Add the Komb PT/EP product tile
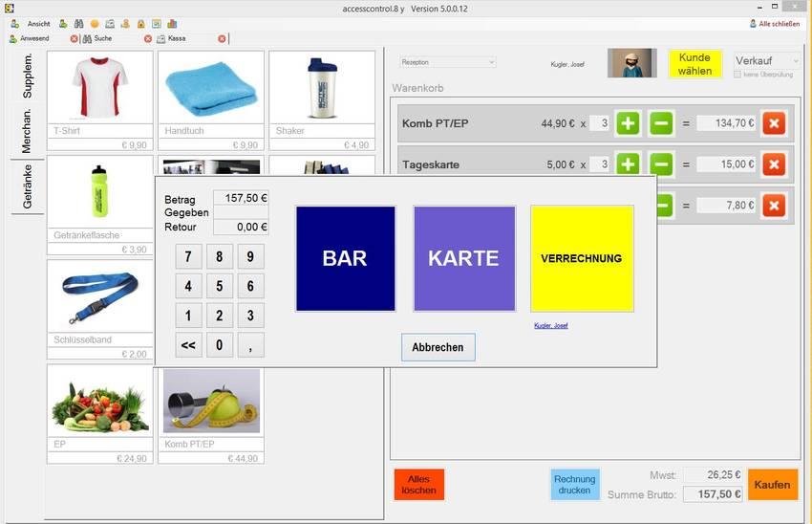 point(211,416)
